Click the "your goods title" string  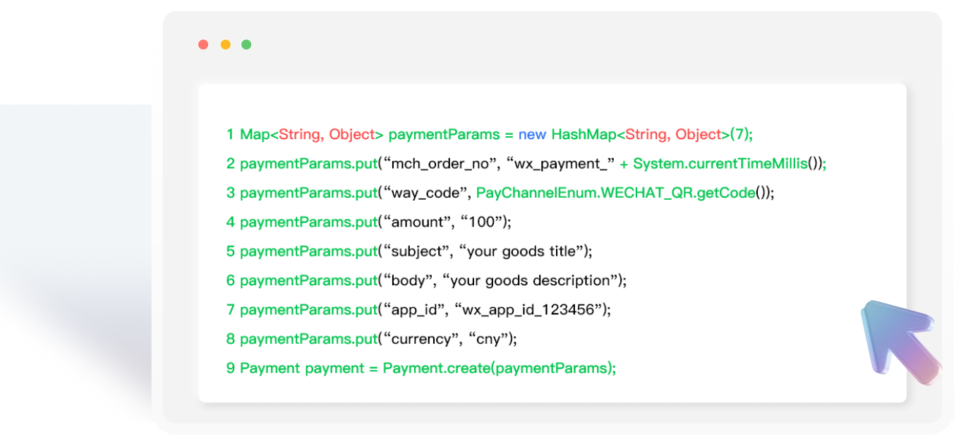tap(525, 251)
